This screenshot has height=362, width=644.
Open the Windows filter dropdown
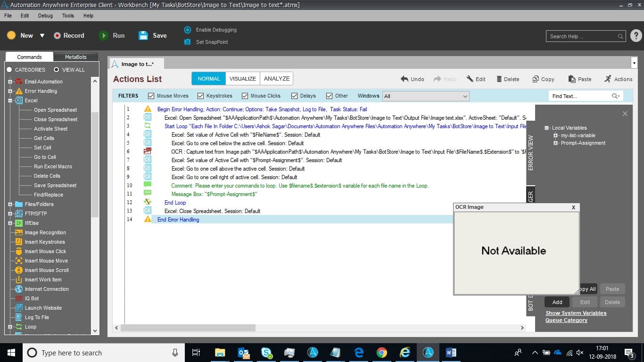pos(426,96)
